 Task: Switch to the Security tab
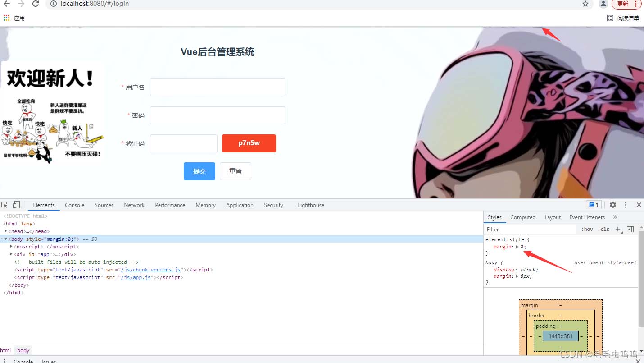273,205
